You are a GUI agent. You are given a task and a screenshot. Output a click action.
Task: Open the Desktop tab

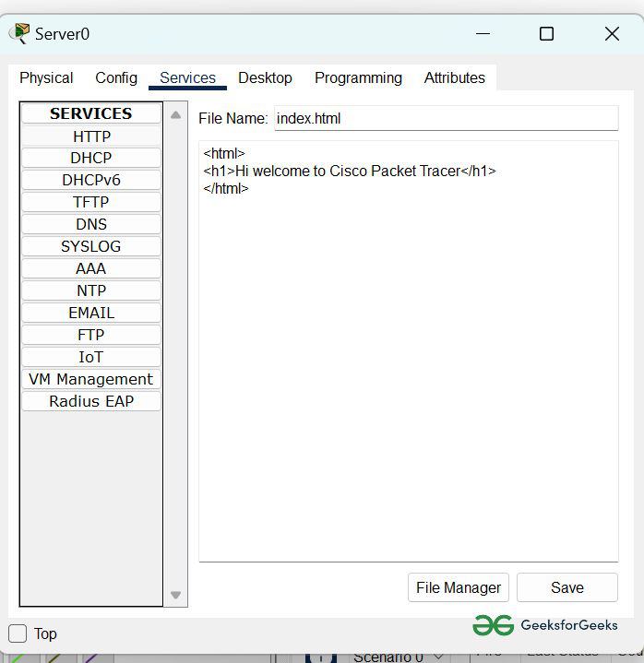click(265, 77)
